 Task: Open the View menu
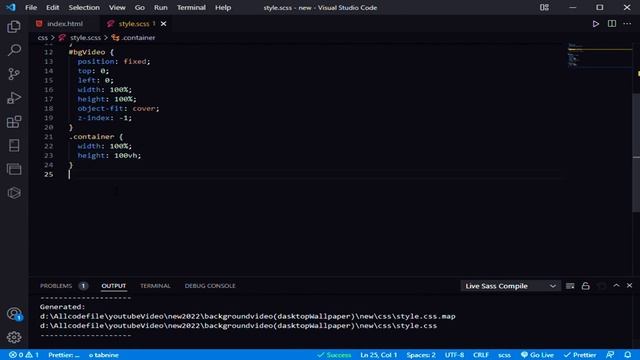click(117, 7)
